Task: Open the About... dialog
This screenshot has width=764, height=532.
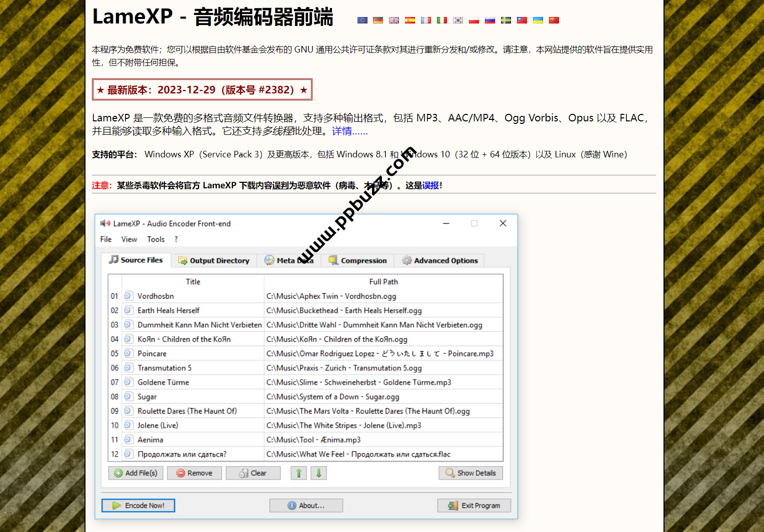Action: 306,506
